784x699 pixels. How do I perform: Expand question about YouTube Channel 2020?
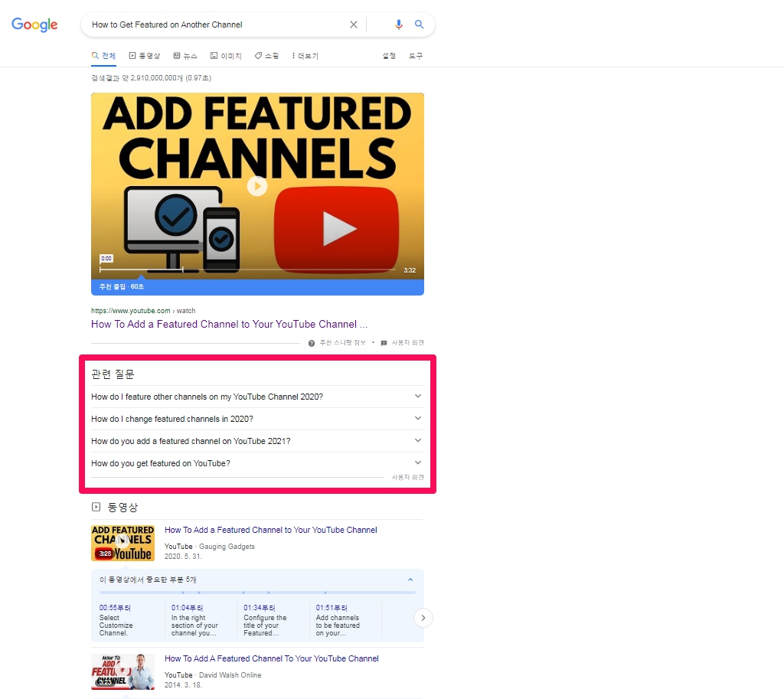(257, 397)
